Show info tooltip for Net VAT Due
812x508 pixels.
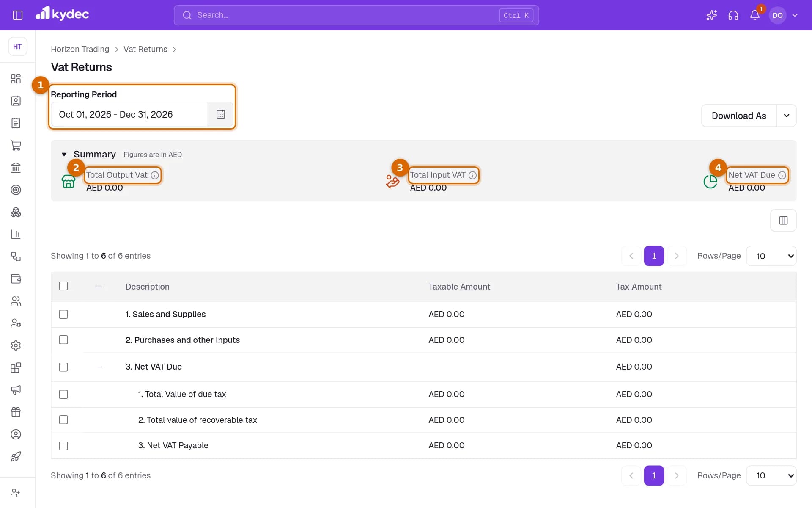click(782, 175)
